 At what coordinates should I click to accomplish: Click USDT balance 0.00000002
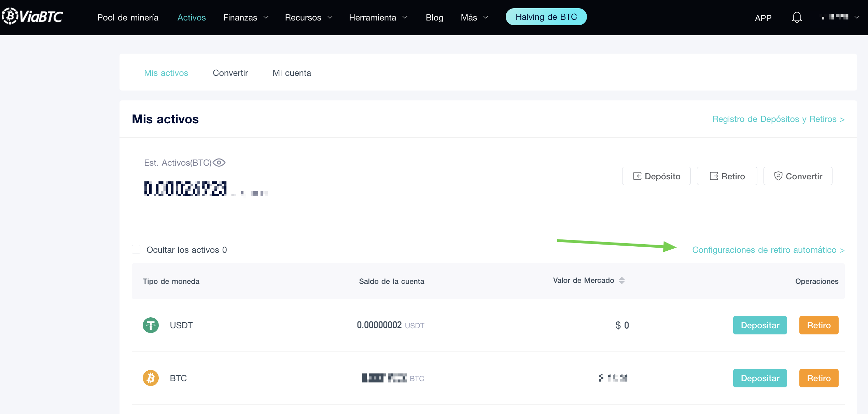[379, 325]
